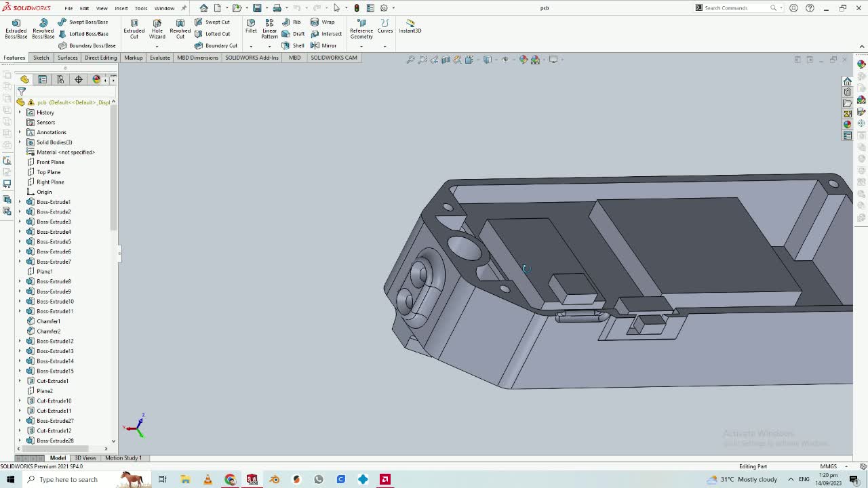Open the Hole Wizard tool
Image resolution: width=868 pixels, height=488 pixels.
[x=157, y=28]
